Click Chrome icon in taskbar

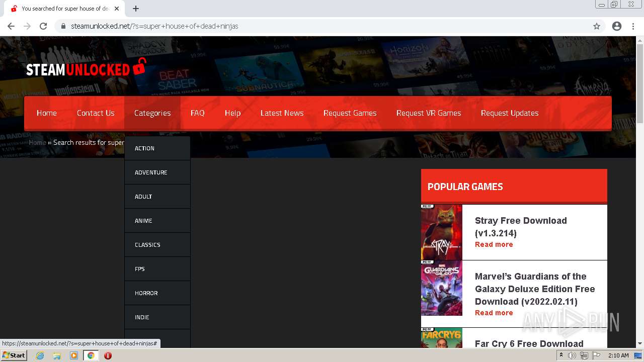pos(91,355)
